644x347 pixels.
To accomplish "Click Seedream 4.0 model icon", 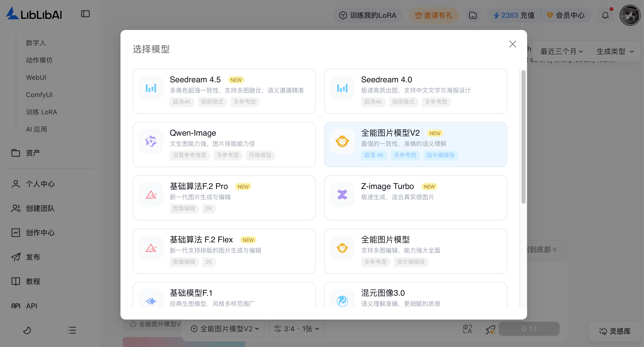I will point(342,88).
